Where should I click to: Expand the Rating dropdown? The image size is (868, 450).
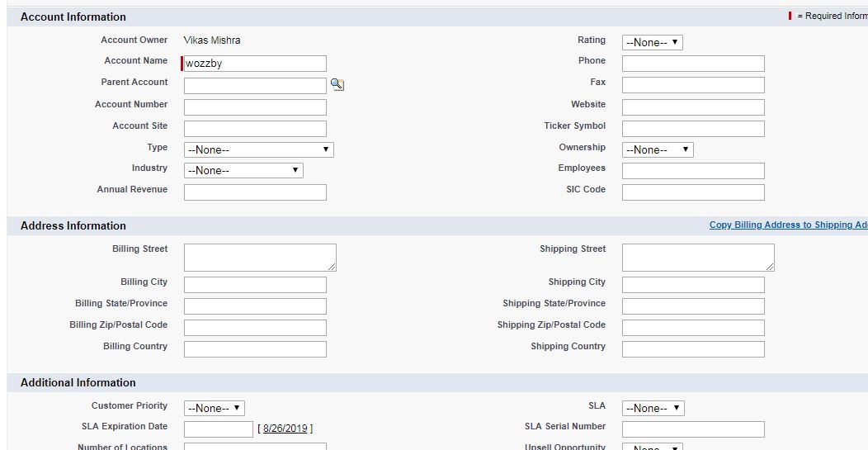coord(652,42)
